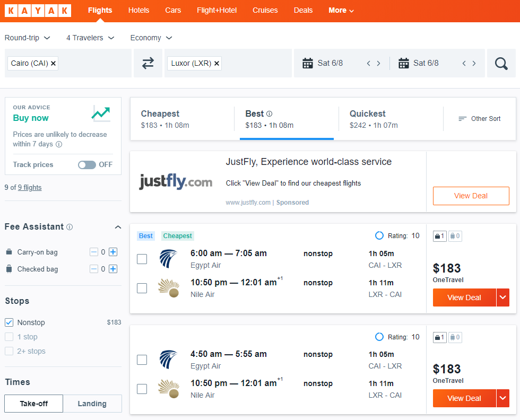Collapse the Fee Assistant section
This screenshot has height=420, width=520.
point(118,227)
